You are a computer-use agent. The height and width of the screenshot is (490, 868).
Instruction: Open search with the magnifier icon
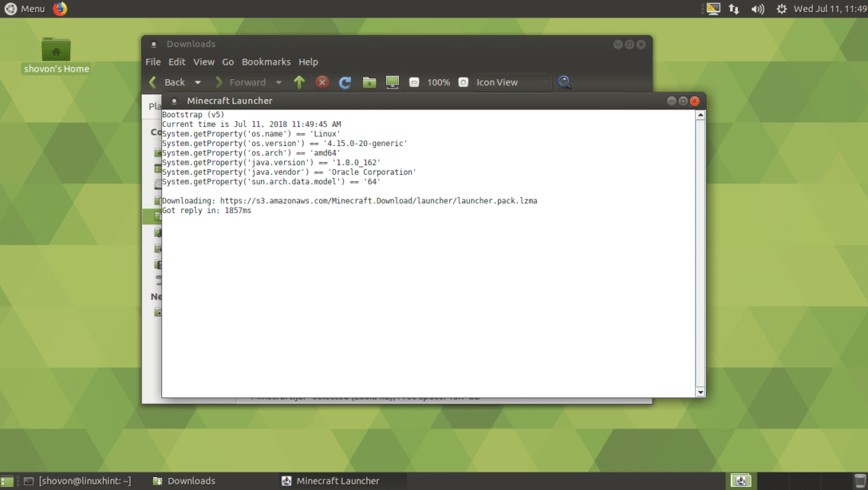pyautogui.click(x=564, y=82)
